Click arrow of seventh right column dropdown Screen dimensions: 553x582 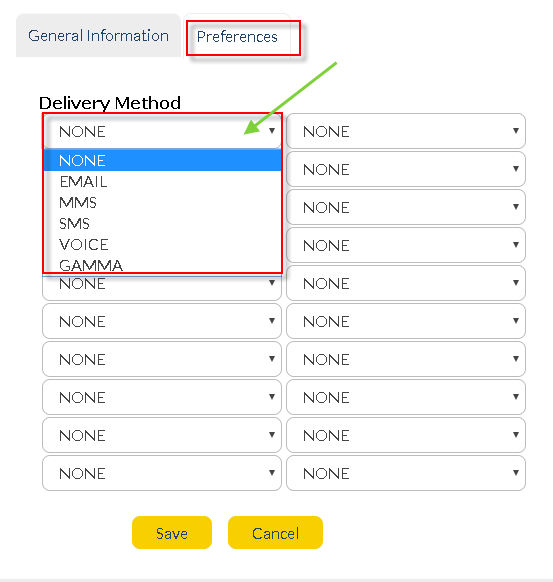pos(516,359)
